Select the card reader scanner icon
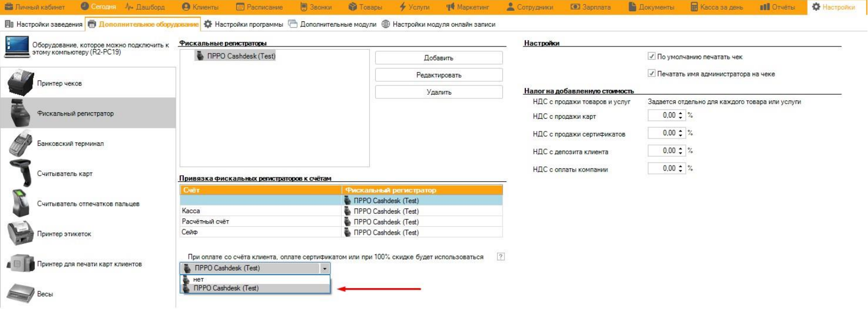 (x=21, y=173)
